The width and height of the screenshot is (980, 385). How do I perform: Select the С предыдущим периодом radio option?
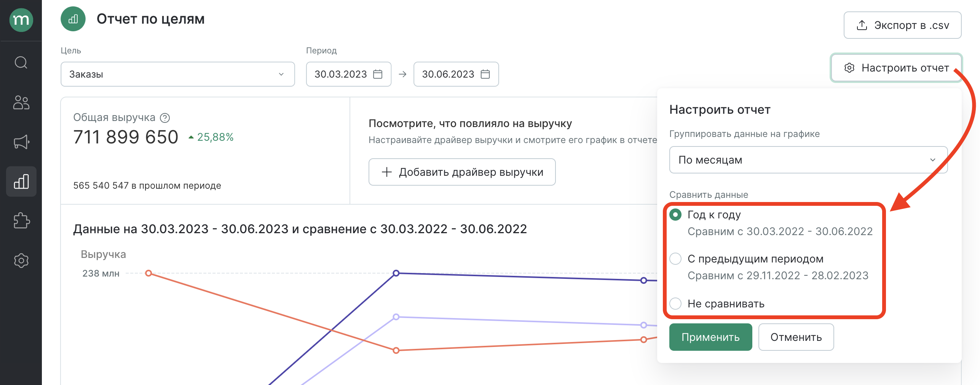(x=675, y=259)
